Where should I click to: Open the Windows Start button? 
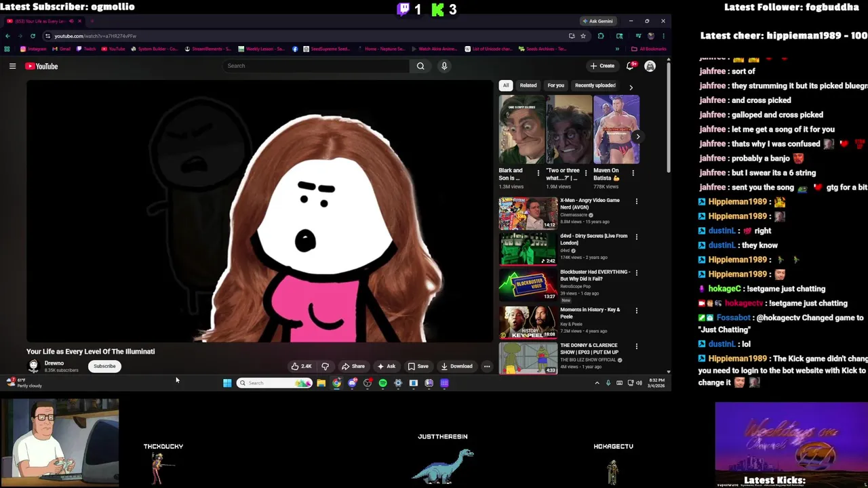pos(227,383)
